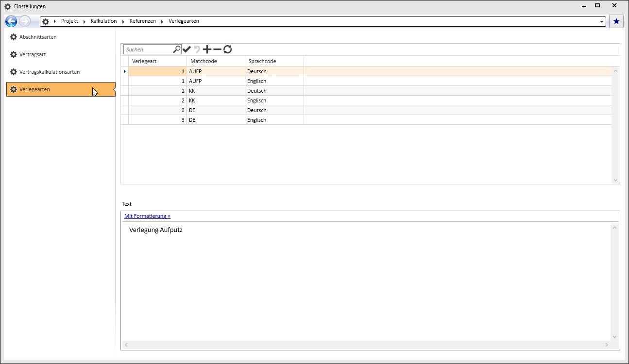The width and height of the screenshot is (629, 364).
Task: Click the Suchen search input field
Action: (148, 50)
